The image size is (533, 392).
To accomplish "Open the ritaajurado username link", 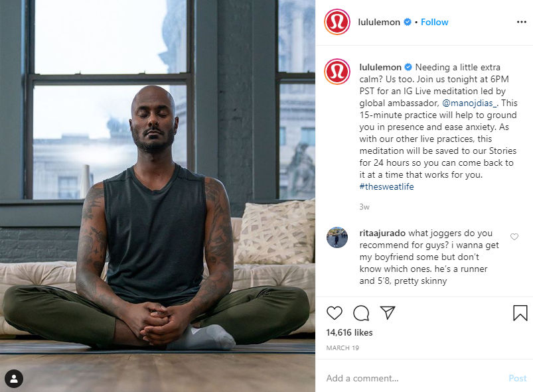I will tap(382, 233).
